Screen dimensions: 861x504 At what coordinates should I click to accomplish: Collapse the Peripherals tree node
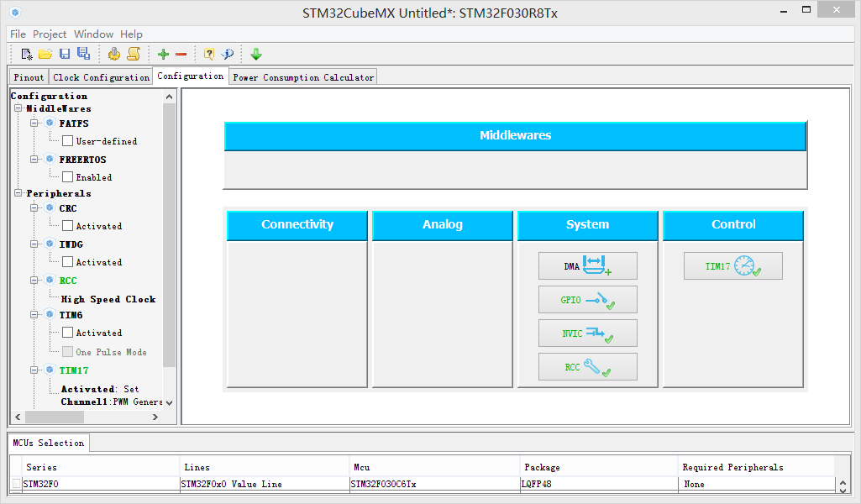18,192
